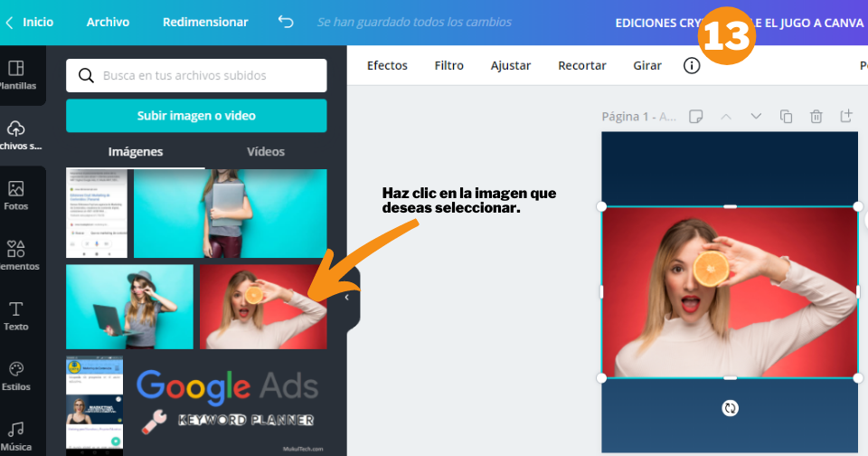Image resolution: width=868 pixels, height=456 pixels.
Task: Open the Efectos options
Action: (x=387, y=65)
